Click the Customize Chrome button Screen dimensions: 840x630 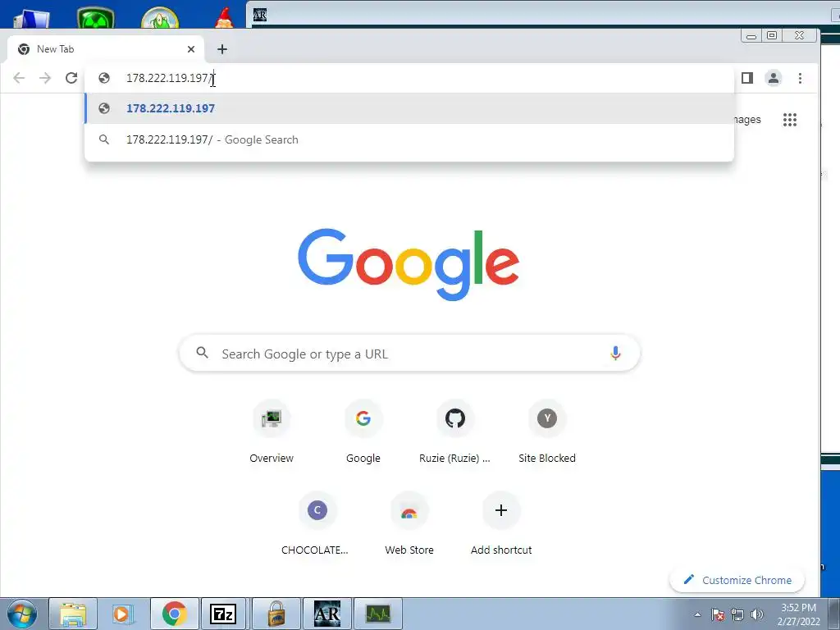[737, 580]
